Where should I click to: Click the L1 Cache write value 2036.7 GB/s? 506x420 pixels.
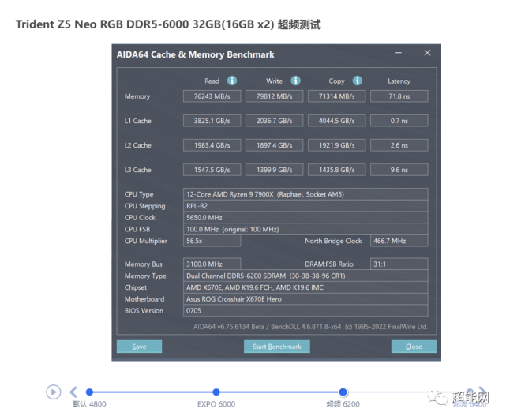(274, 121)
